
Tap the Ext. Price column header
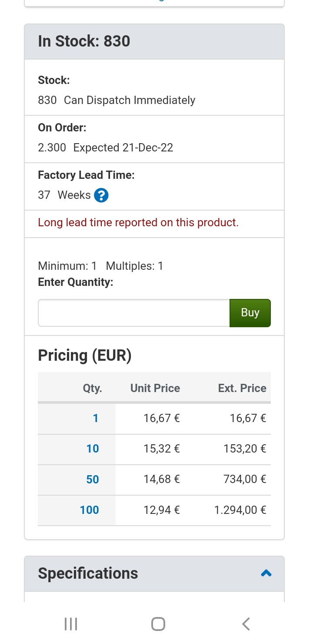click(242, 388)
